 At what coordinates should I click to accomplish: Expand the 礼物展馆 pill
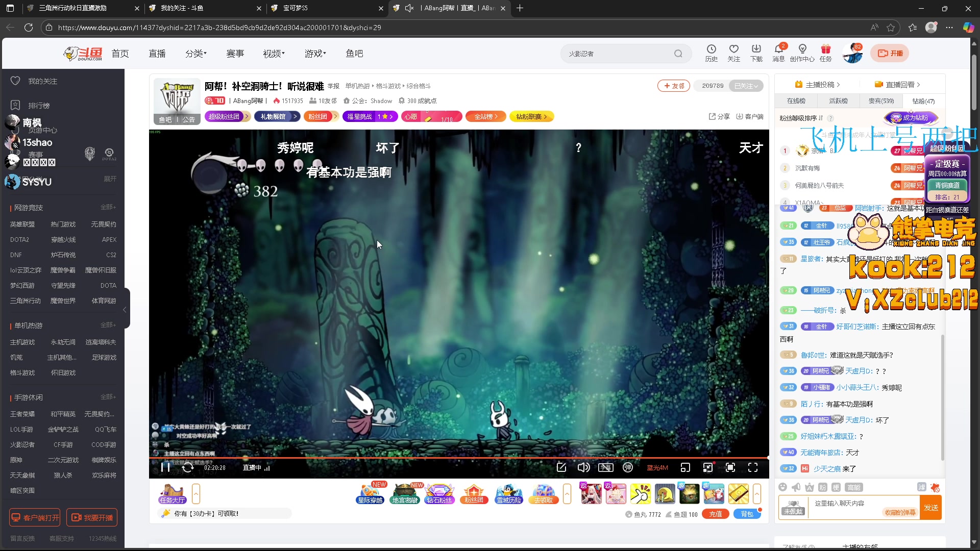tap(277, 117)
